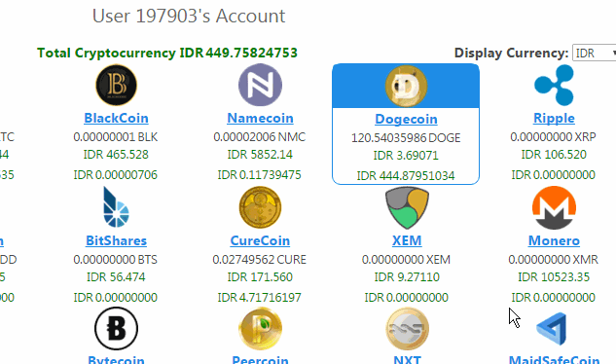
Task: Click the 0.00000000 BTS balance
Action: coord(116,260)
